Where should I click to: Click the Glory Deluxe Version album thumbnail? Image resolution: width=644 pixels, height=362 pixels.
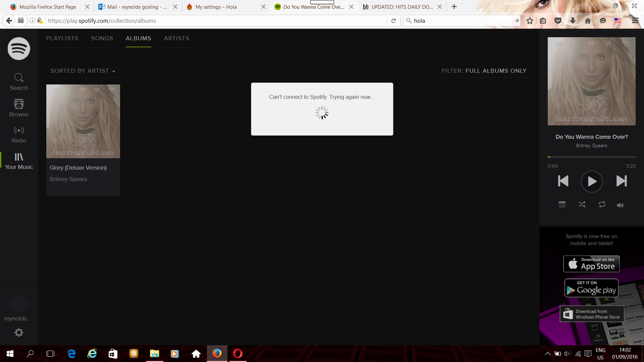coord(83,121)
